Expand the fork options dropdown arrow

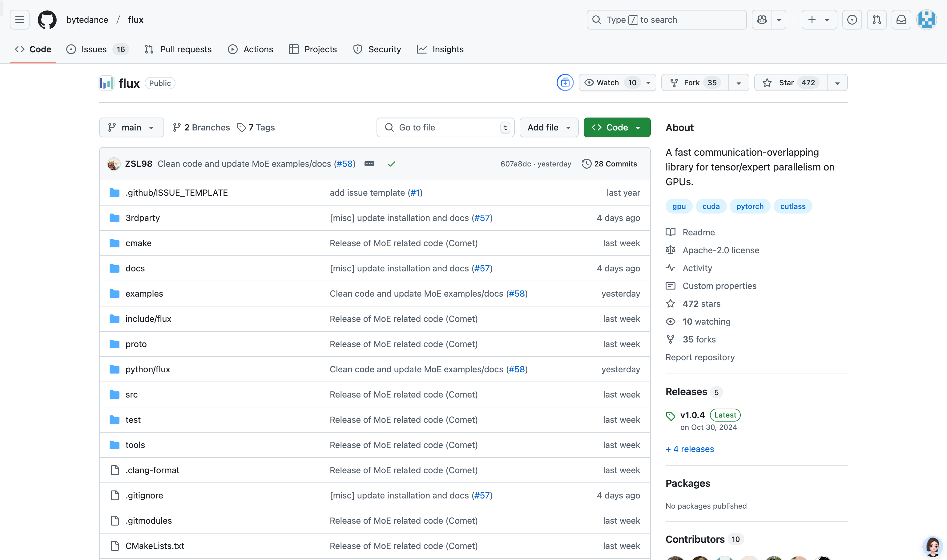click(739, 83)
